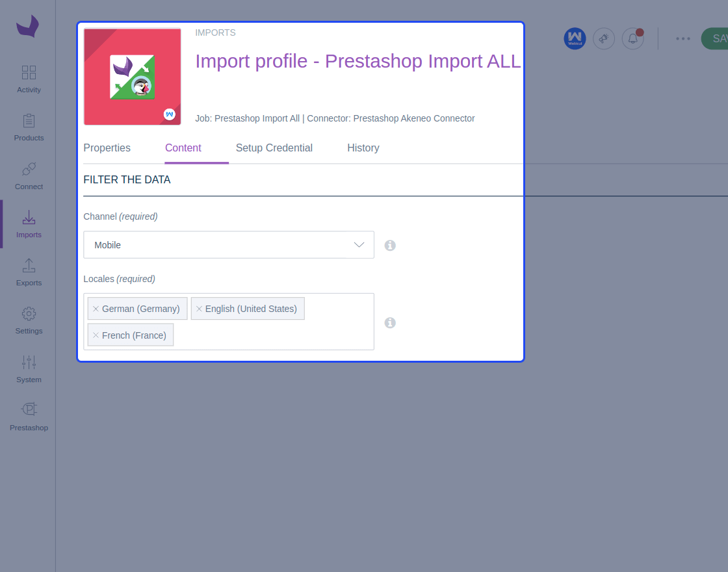Screen dimensions: 728x572
Task: Remove the English (United States) locale tag
Action: click(199, 309)
